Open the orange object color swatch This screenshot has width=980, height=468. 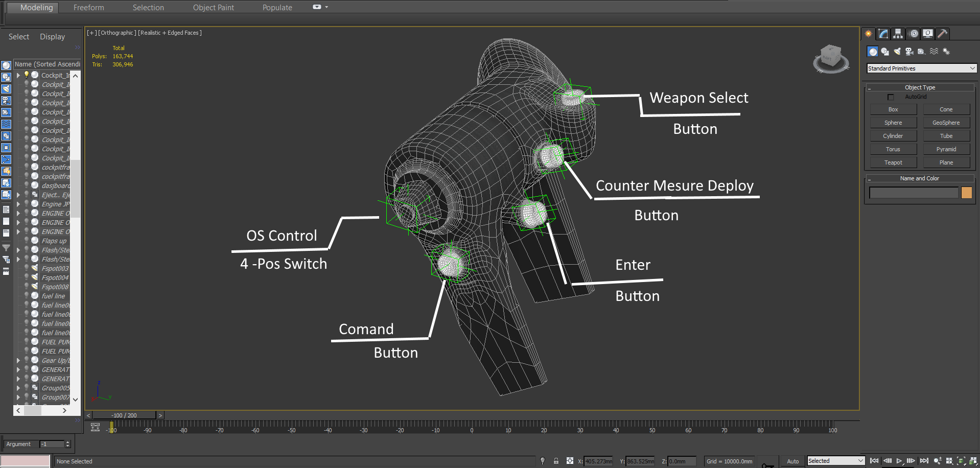click(x=967, y=193)
